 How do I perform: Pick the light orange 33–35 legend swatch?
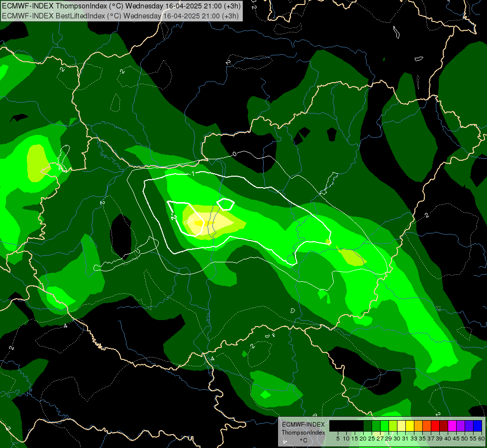(418, 426)
